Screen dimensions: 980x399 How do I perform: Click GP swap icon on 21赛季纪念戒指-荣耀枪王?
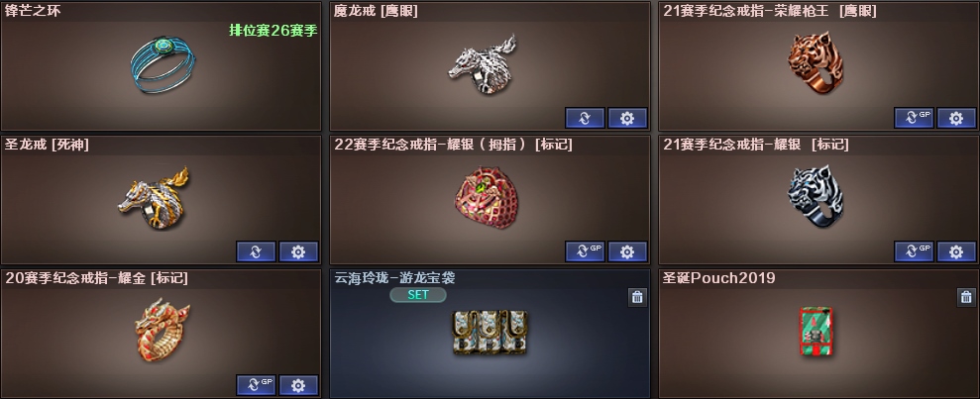pos(914,118)
